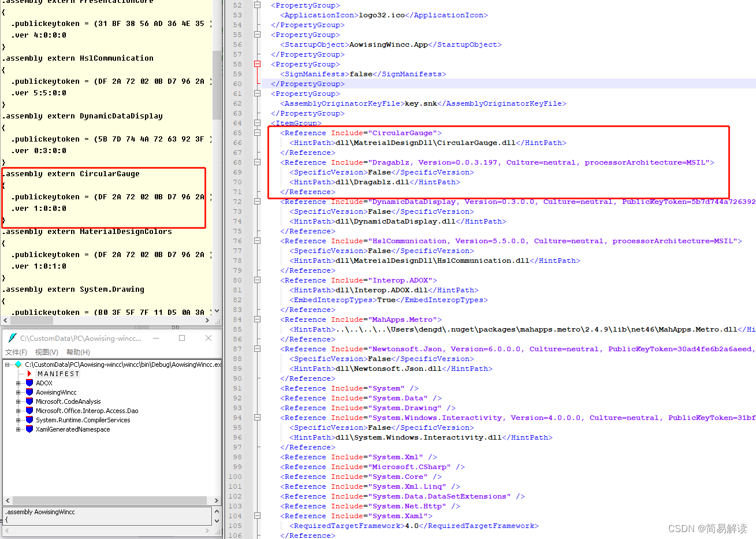
Task: Click the manifest window's scroll-down arrow
Action: click(x=217, y=311)
